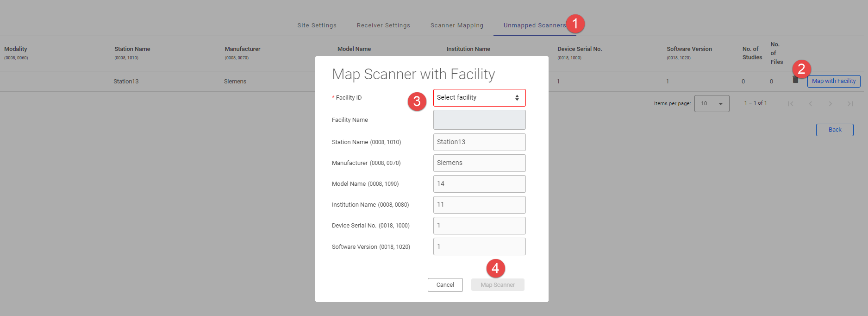Go to next page of results
The image size is (868, 316).
tap(831, 104)
